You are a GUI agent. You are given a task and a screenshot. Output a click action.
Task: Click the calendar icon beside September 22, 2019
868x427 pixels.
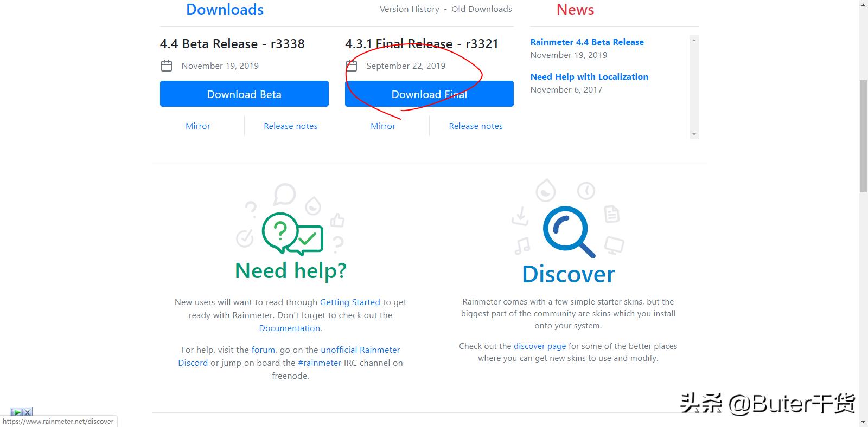point(352,66)
